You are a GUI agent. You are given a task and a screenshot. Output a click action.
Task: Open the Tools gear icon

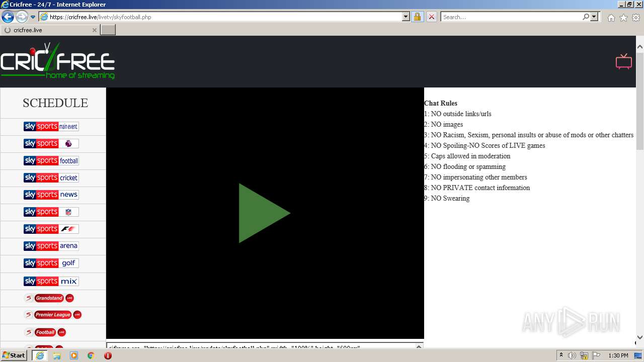(636, 18)
